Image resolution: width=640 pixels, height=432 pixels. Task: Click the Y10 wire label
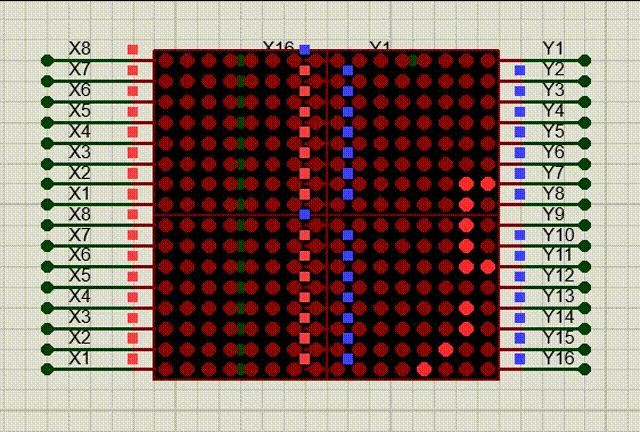coord(559,235)
